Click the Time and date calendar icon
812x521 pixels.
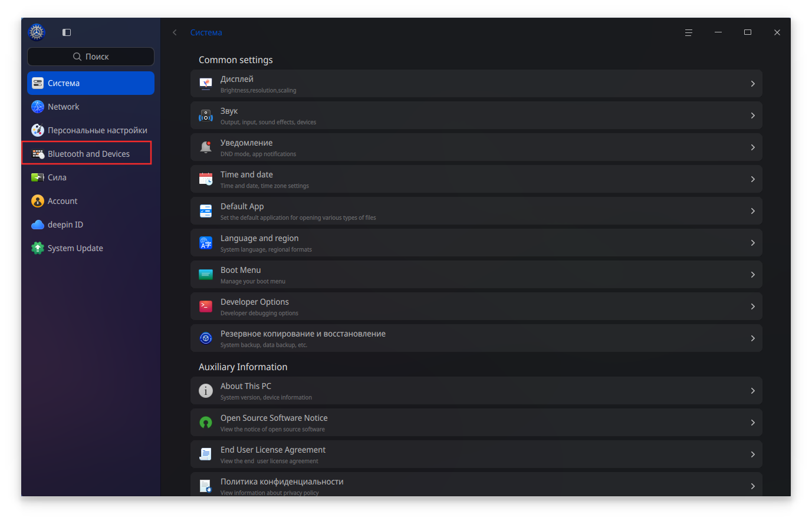click(x=206, y=179)
